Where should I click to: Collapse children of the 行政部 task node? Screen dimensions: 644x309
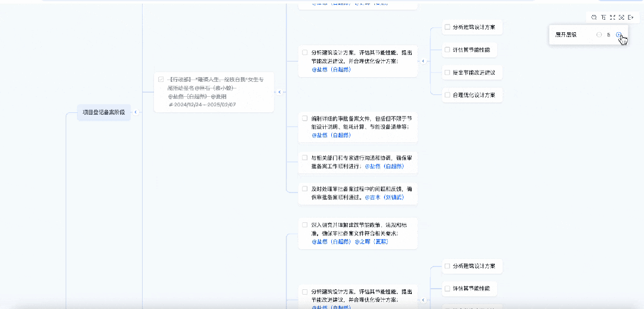tap(279, 92)
